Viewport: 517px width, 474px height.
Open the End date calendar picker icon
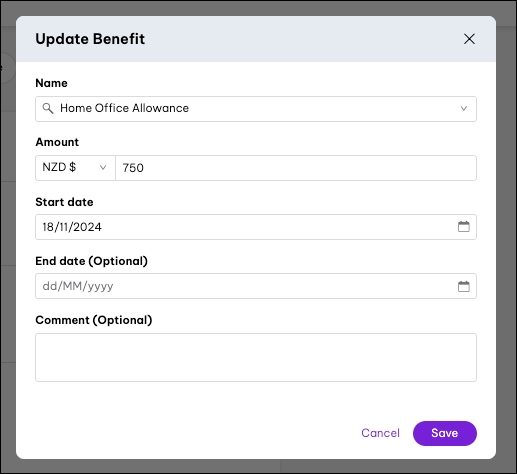[x=464, y=286]
